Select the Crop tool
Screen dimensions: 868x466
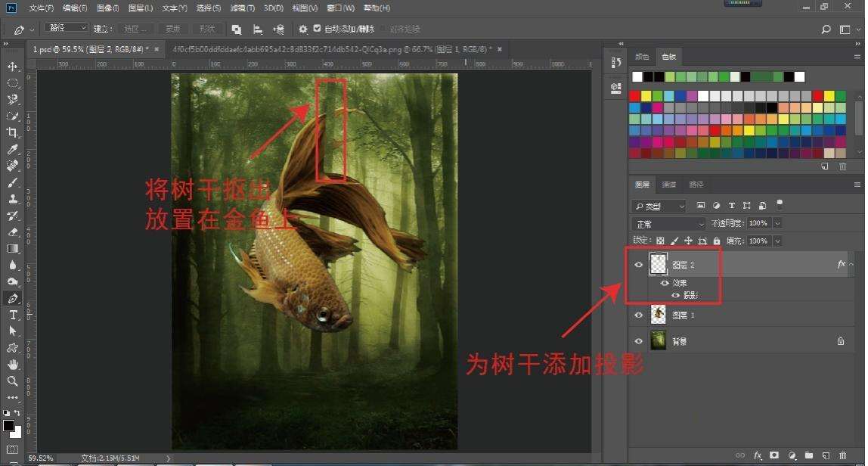tap(13, 132)
